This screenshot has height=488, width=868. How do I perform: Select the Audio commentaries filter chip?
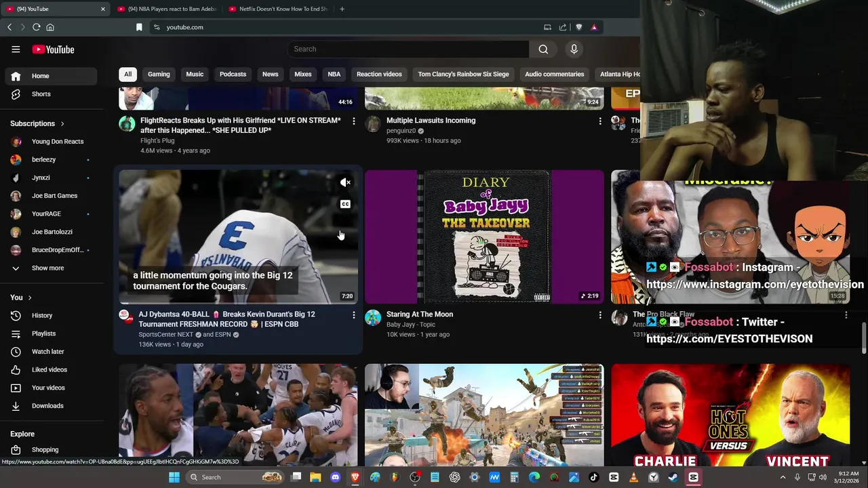point(554,74)
